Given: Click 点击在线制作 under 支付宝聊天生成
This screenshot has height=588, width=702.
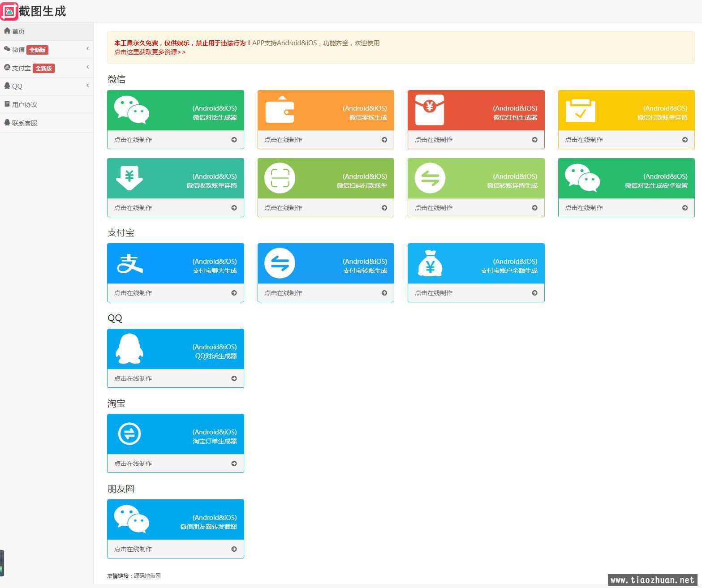Looking at the screenshot, I should [x=133, y=293].
